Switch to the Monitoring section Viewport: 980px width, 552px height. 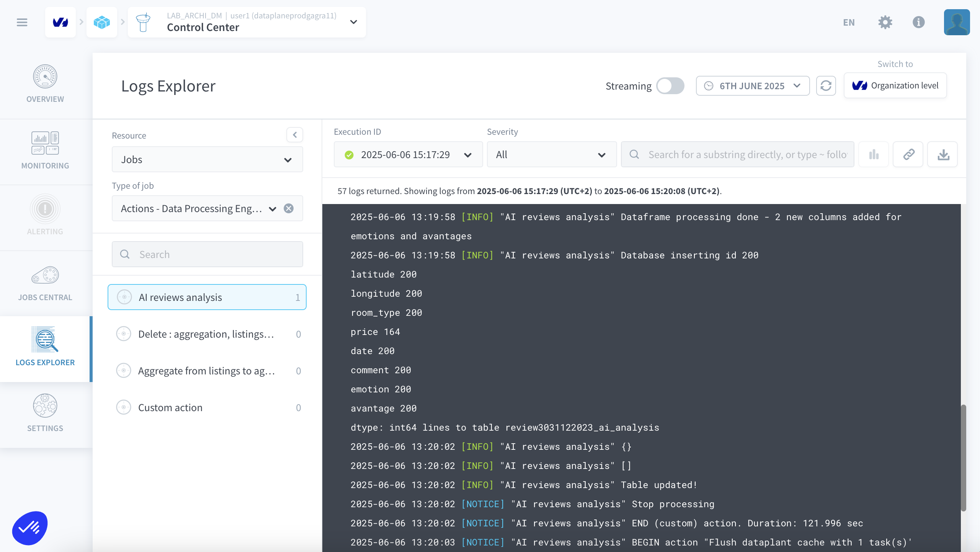click(x=45, y=150)
